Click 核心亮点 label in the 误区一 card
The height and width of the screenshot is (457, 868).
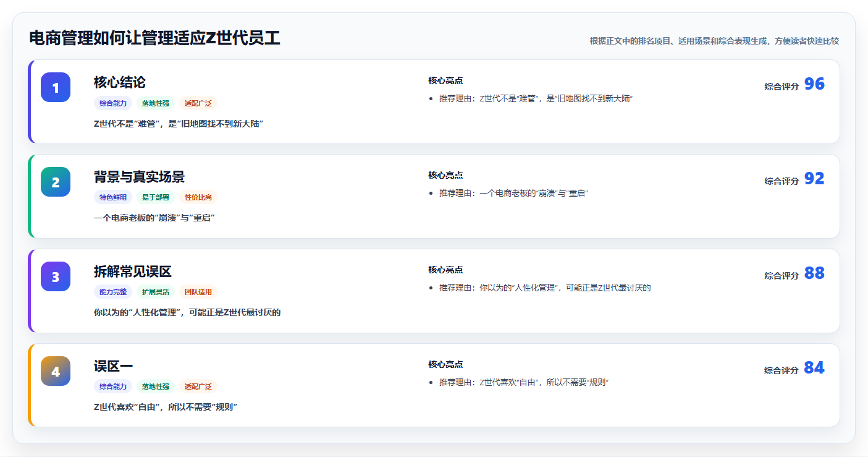coord(445,364)
